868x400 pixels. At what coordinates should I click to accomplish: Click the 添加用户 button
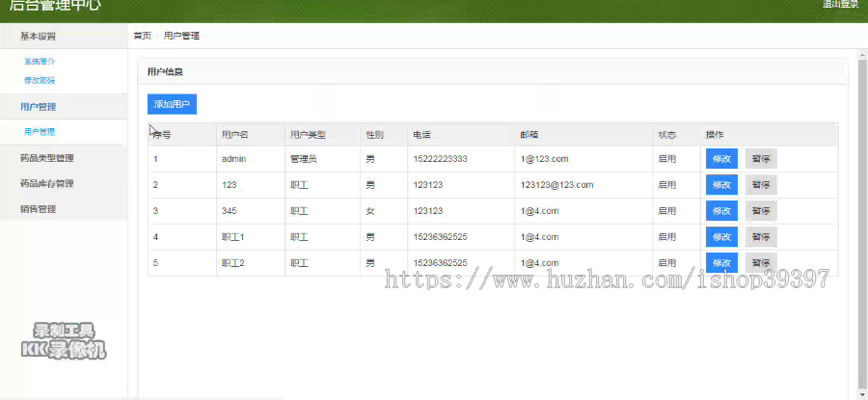[173, 104]
